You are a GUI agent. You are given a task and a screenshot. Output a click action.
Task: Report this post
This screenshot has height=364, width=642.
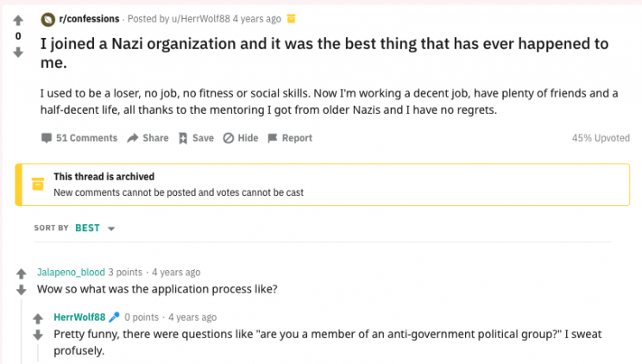[x=290, y=138]
